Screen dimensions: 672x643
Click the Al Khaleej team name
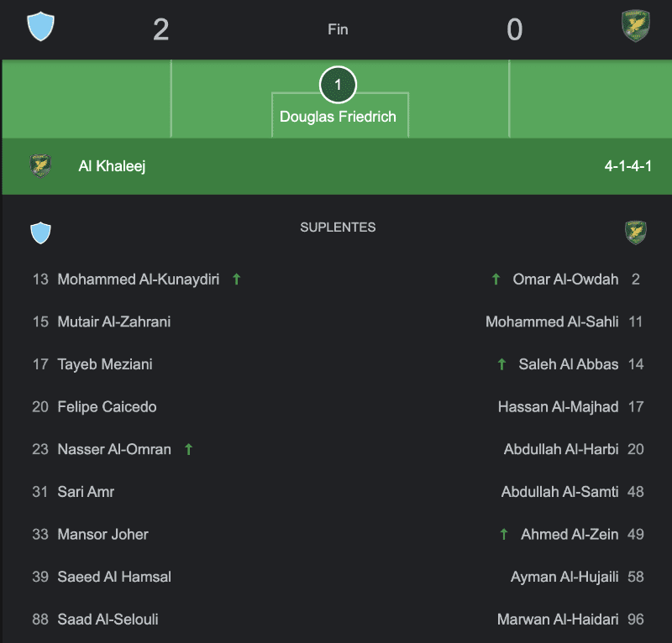click(x=112, y=166)
